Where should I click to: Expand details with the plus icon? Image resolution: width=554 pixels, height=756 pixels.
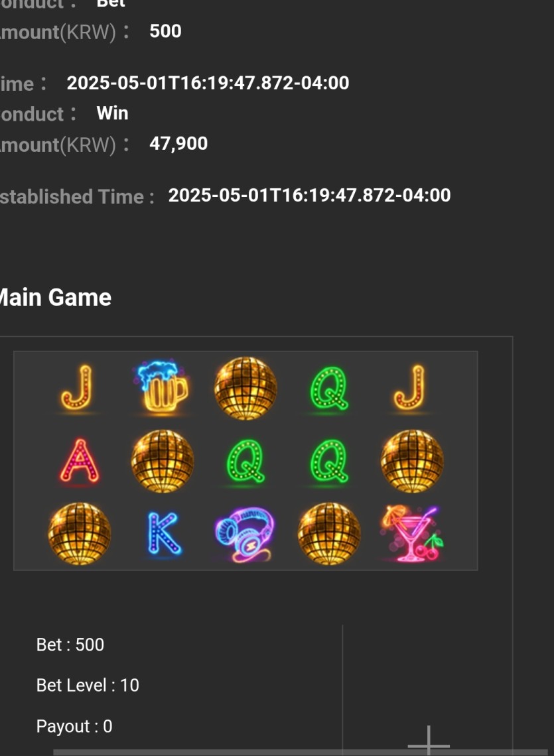[x=429, y=741]
